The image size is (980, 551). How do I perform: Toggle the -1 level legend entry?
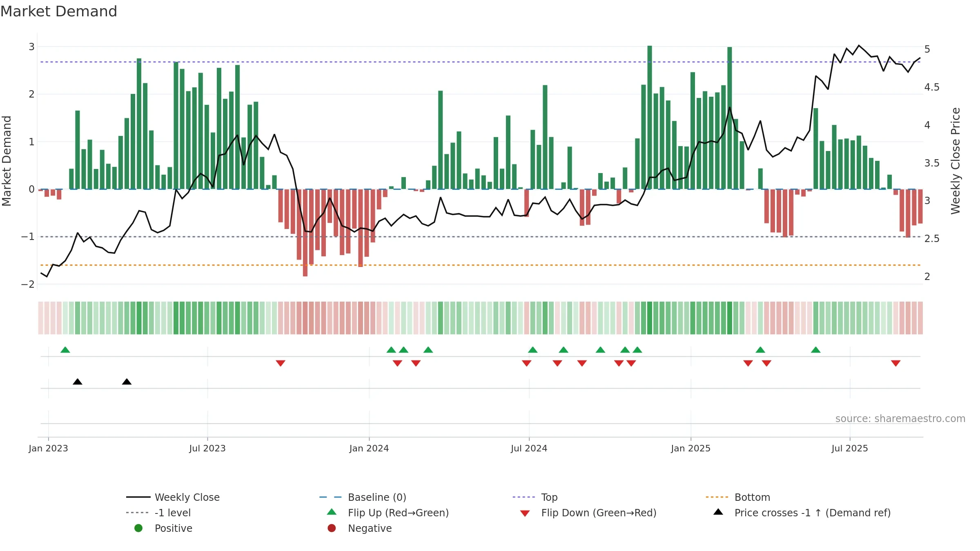point(158,513)
